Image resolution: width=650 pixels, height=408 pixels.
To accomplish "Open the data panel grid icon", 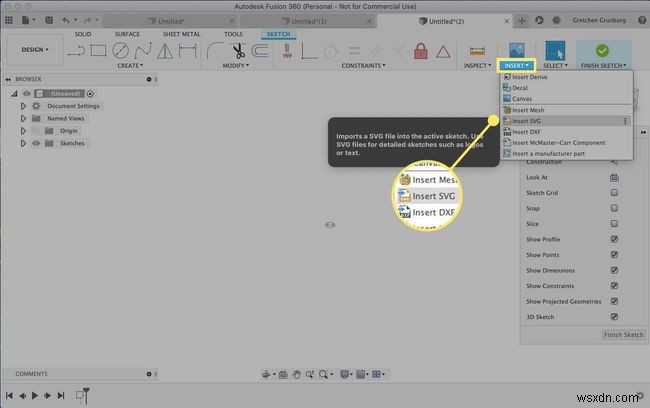I will [x=9, y=20].
